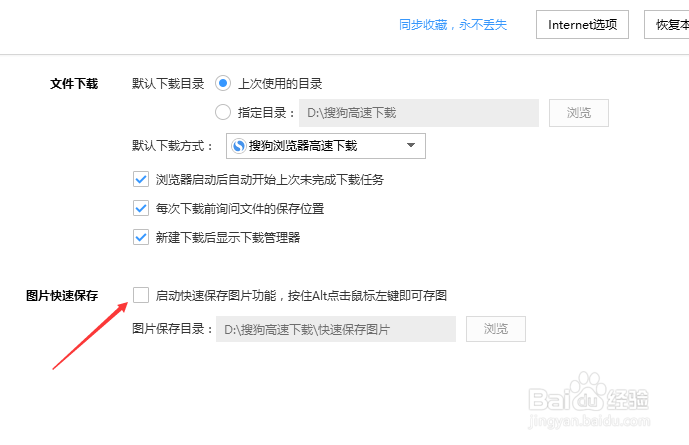The width and height of the screenshot is (689, 445).
Task: Click the 图片保存目录 path field
Action: tap(336, 329)
